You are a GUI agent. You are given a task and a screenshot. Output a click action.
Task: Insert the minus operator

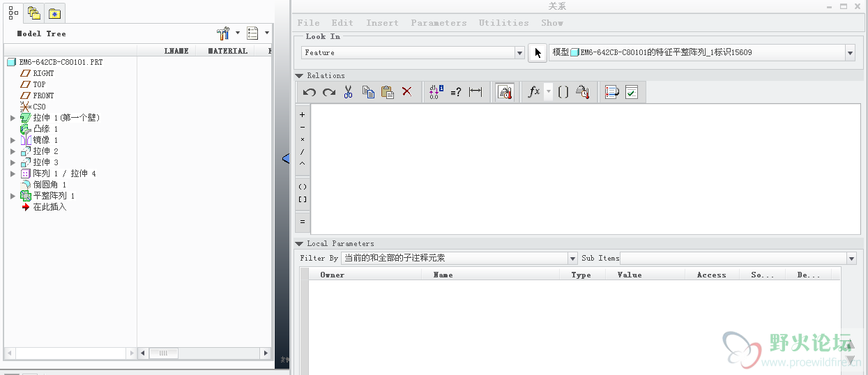pyautogui.click(x=303, y=127)
